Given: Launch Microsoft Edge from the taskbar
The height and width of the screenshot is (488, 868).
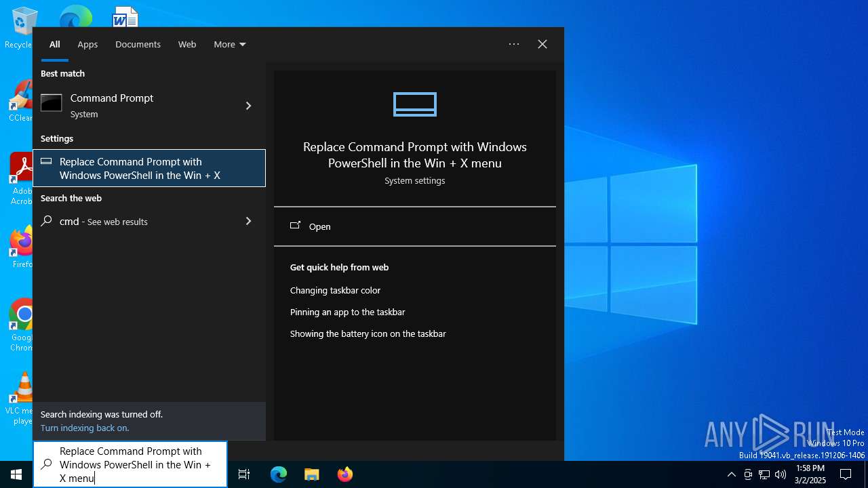Looking at the screenshot, I should 279,474.
